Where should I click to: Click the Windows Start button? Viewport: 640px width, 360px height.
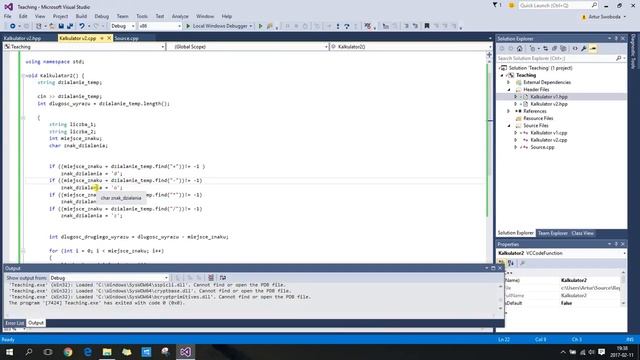pyautogui.click(x=9, y=352)
